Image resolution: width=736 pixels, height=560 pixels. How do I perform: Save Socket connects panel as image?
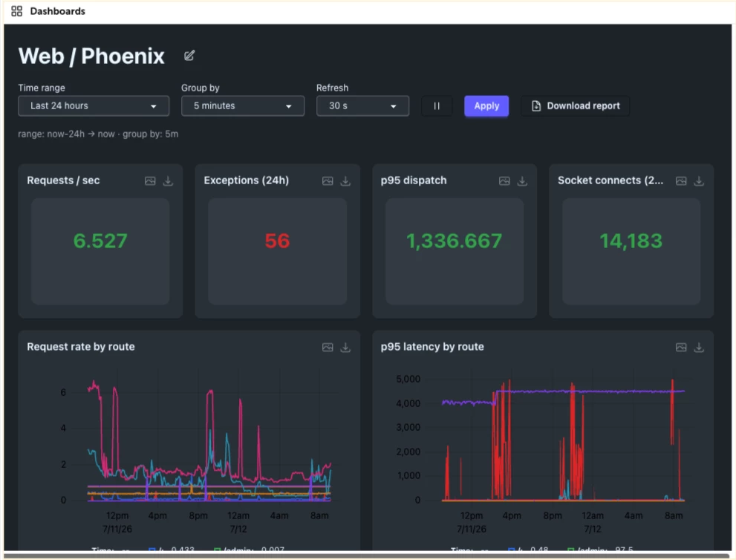681,180
